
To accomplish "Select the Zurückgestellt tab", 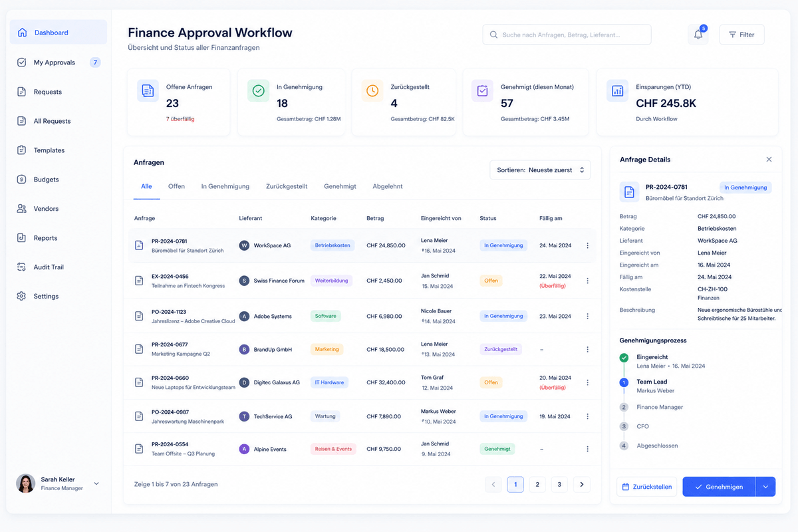I will pyautogui.click(x=287, y=186).
